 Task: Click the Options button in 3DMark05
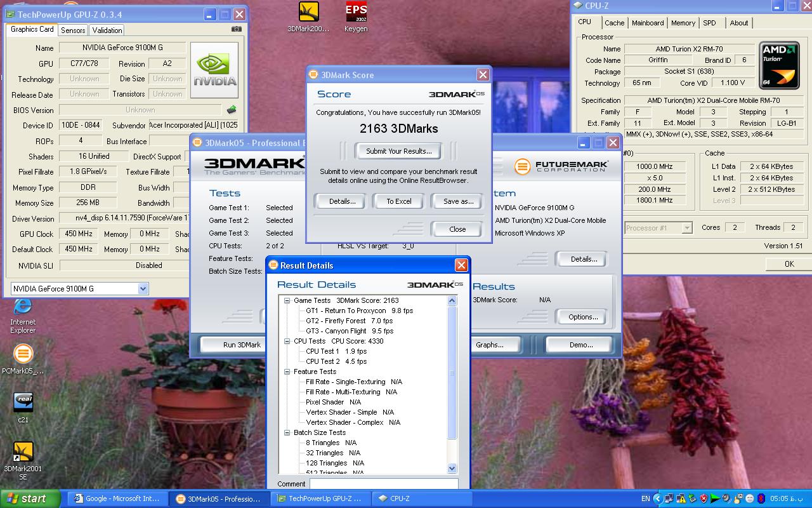(583, 317)
